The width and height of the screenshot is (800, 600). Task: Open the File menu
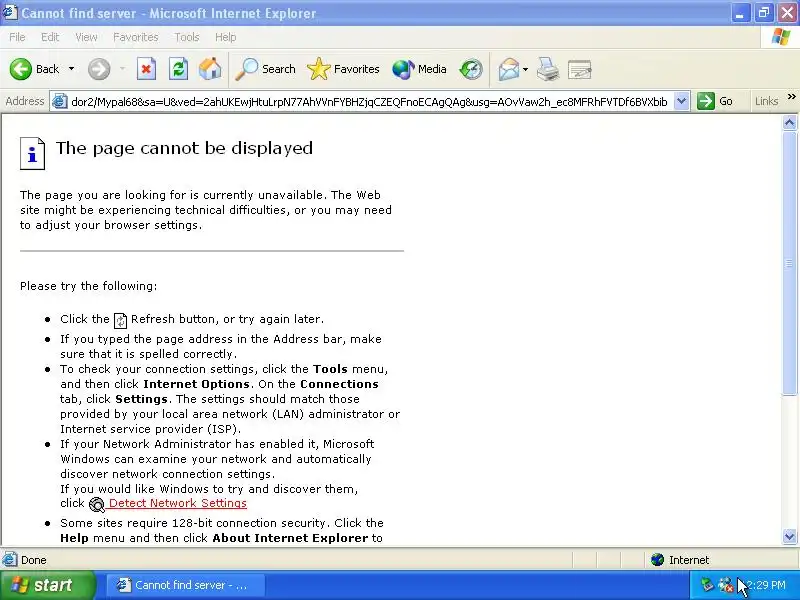coord(17,37)
